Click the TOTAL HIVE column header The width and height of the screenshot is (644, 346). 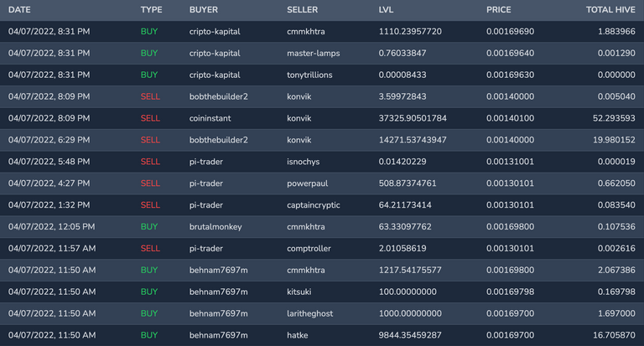(610, 10)
